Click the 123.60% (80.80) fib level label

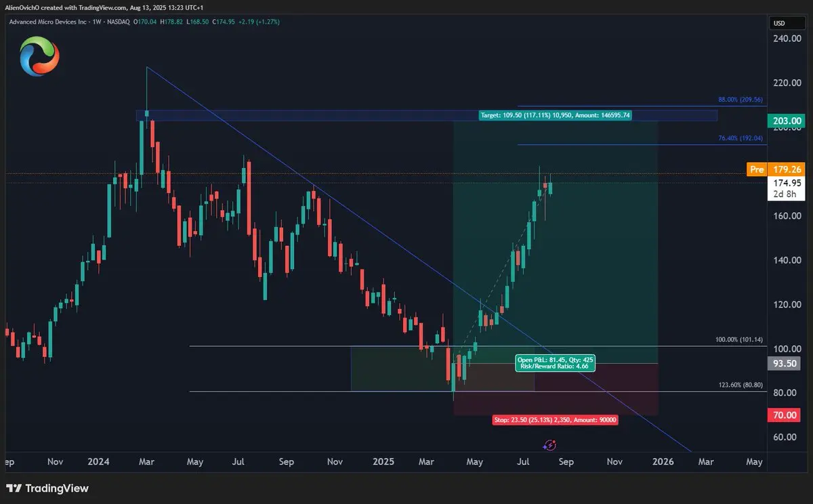tap(741, 385)
